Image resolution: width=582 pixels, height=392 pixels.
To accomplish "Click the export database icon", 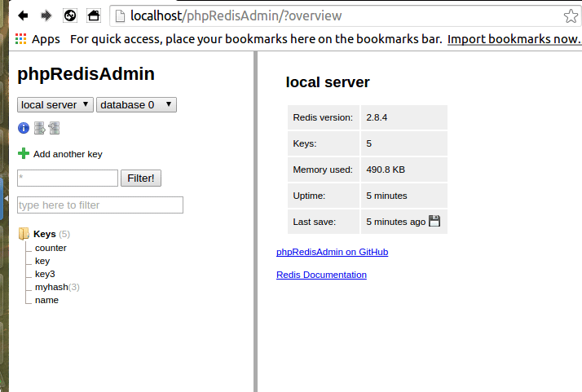I will tap(39, 128).
